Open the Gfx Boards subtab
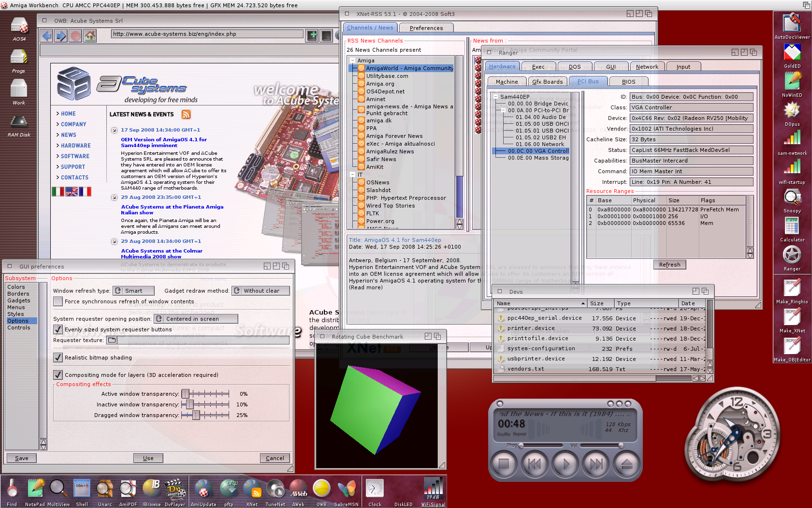Image resolution: width=812 pixels, height=508 pixels. coord(547,82)
